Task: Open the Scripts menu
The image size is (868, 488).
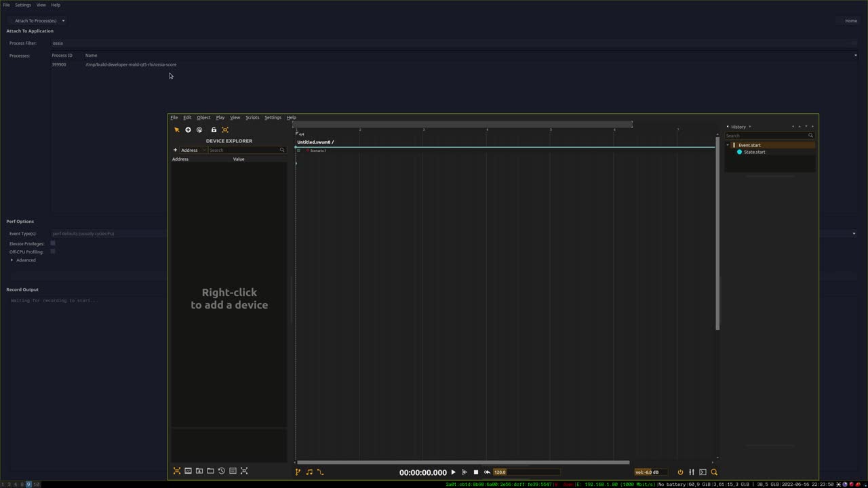Action: pos(252,117)
